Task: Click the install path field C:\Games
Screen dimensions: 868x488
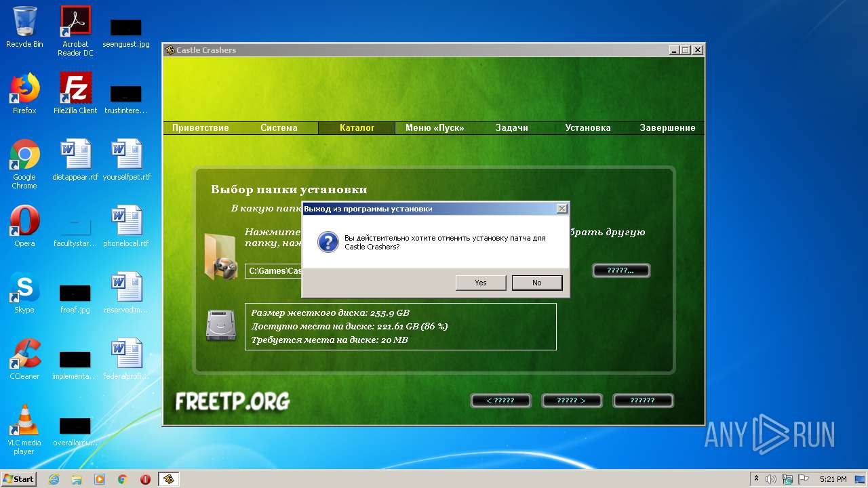Action: point(273,271)
